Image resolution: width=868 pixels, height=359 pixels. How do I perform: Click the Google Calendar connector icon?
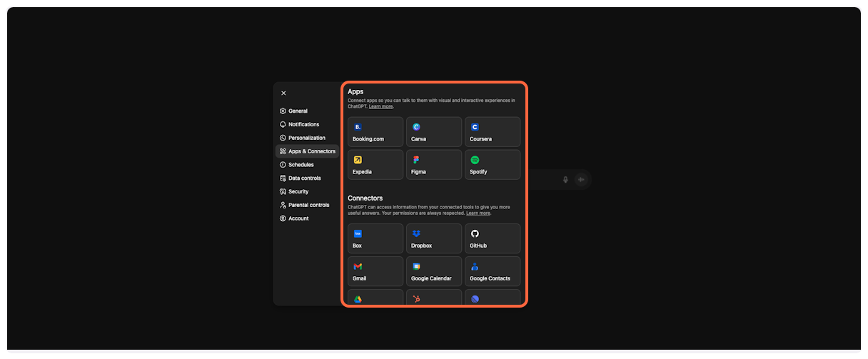[x=416, y=266]
